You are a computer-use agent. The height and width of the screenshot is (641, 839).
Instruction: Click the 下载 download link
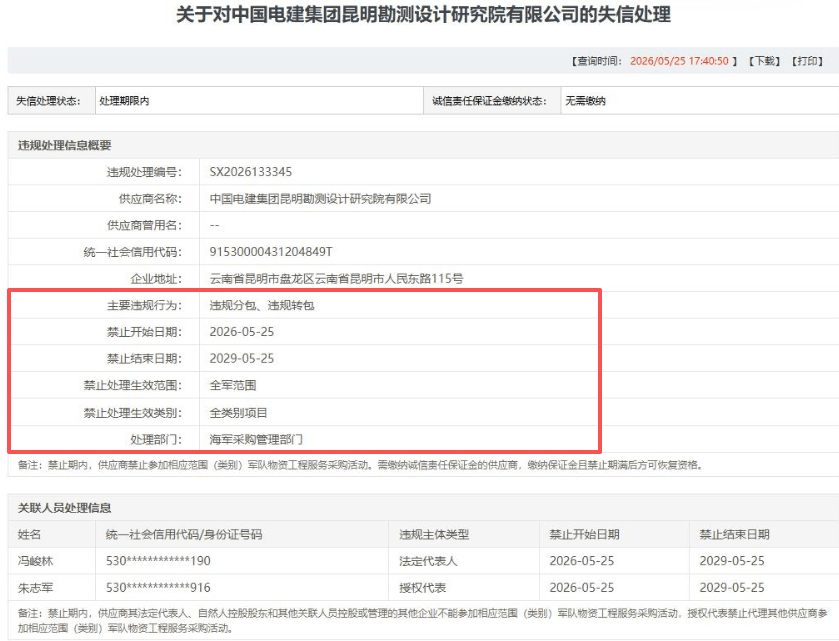[764, 61]
